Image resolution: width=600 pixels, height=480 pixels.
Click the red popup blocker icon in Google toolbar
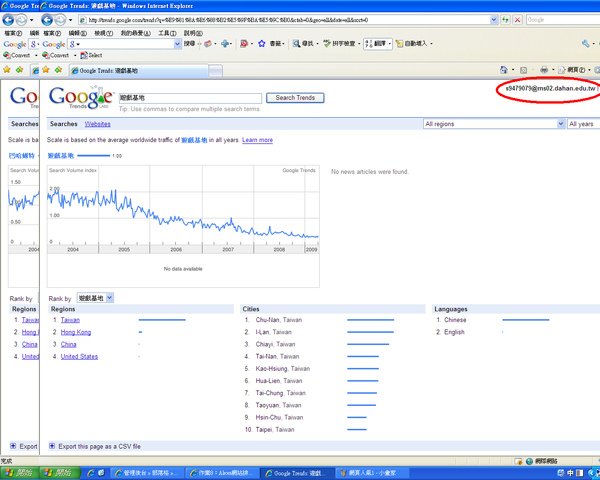[x=243, y=44]
